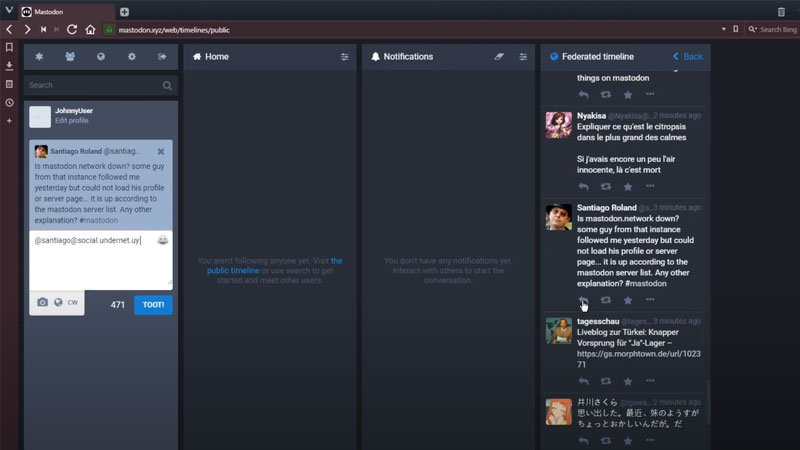The width and height of the screenshot is (800, 450).
Task: Click JohnnyUser avatar
Action: (x=40, y=117)
